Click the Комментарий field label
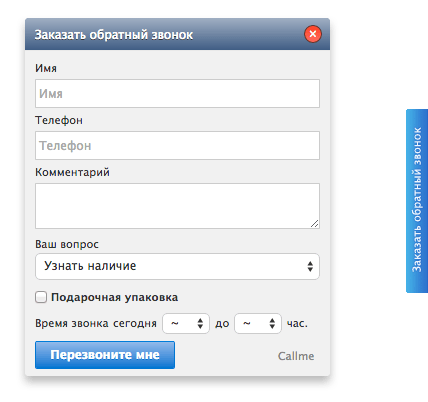428x402 pixels. pos(72,172)
